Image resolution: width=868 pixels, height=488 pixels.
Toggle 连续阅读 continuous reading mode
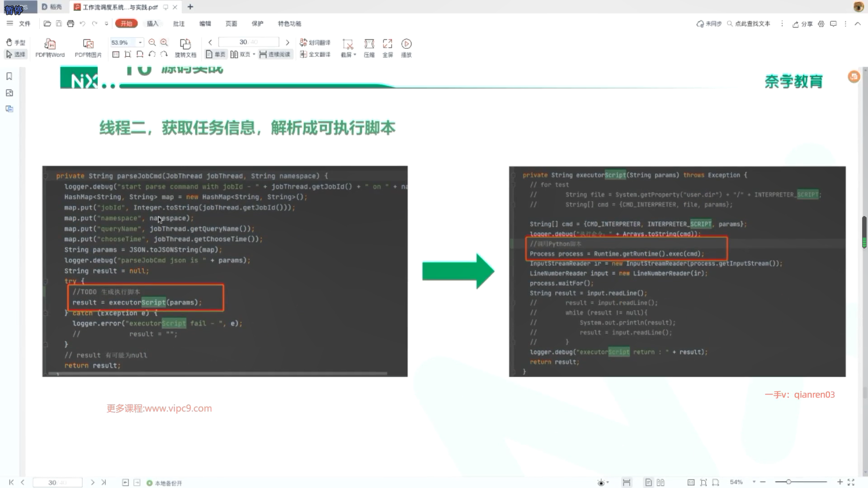[x=275, y=54]
